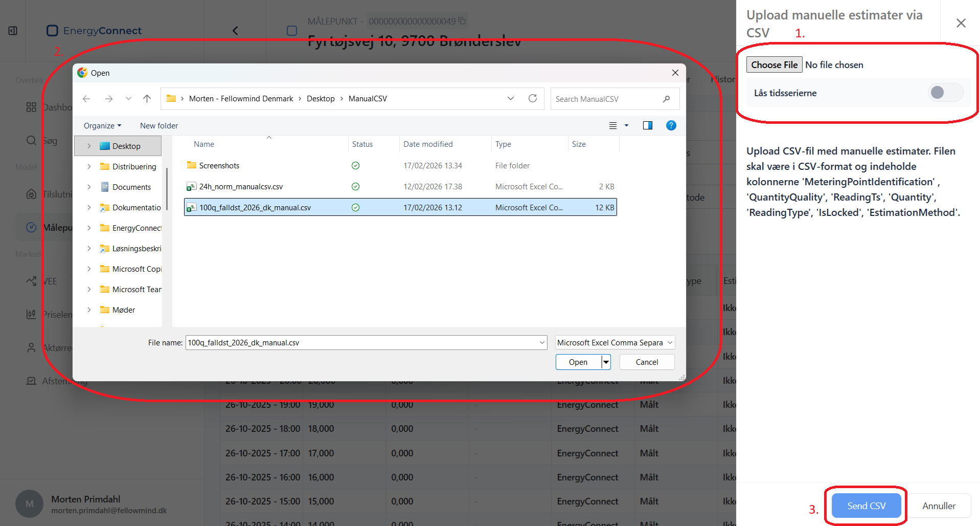Image resolution: width=980 pixels, height=526 pixels.
Task: Click Open in the file dialog
Action: (578, 362)
